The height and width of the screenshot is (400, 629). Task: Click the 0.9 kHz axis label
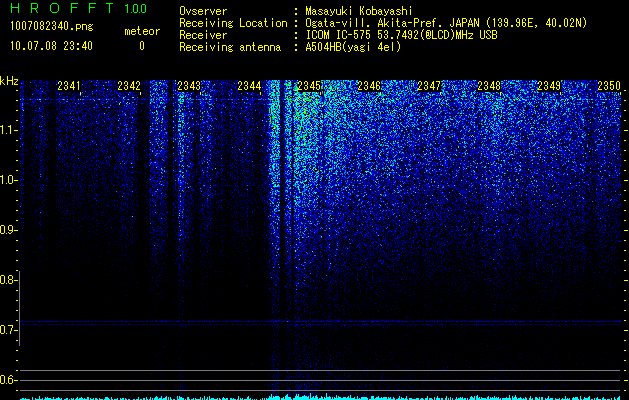tap(8, 230)
